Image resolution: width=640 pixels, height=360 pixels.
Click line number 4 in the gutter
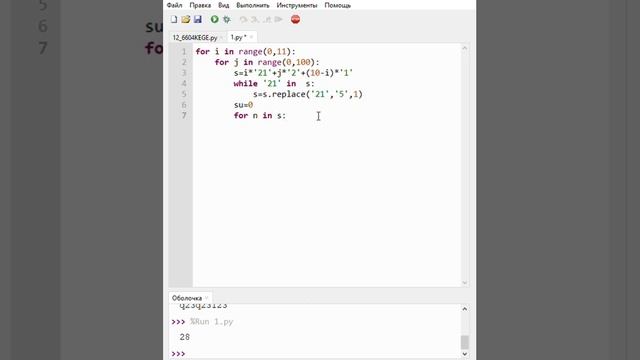184,83
